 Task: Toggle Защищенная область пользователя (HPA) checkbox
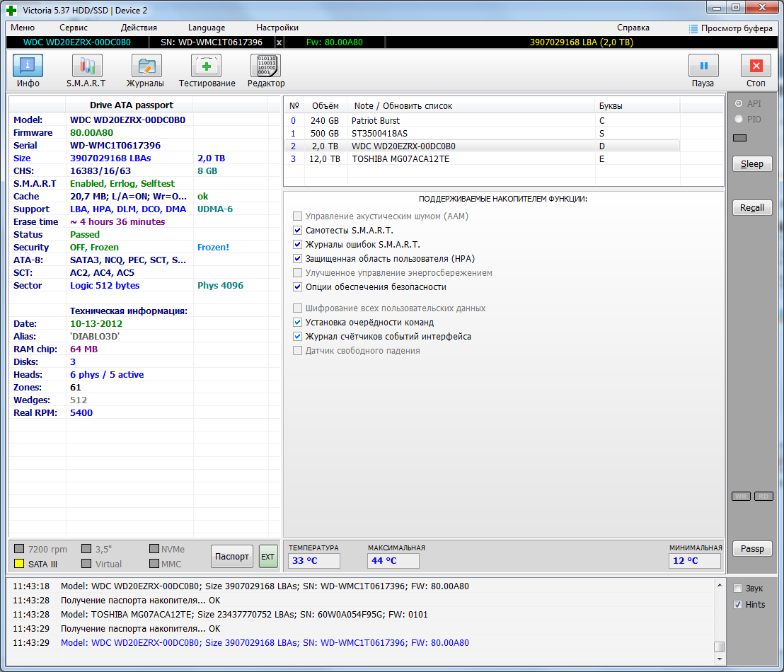297,258
